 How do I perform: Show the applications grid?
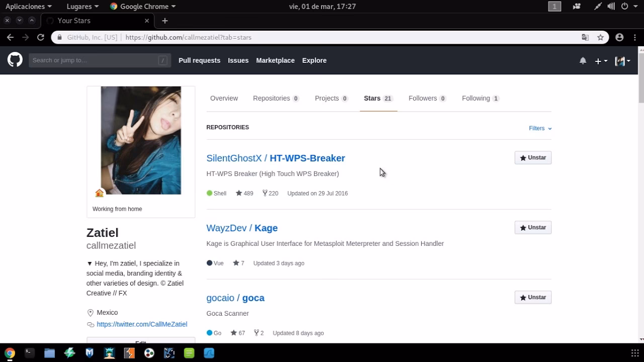635,353
